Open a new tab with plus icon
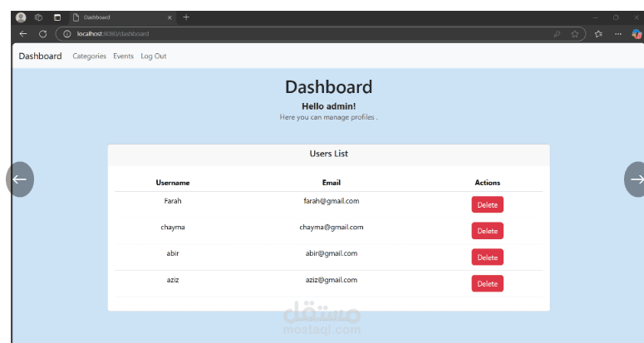This screenshot has width=644, height=343. click(186, 17)
